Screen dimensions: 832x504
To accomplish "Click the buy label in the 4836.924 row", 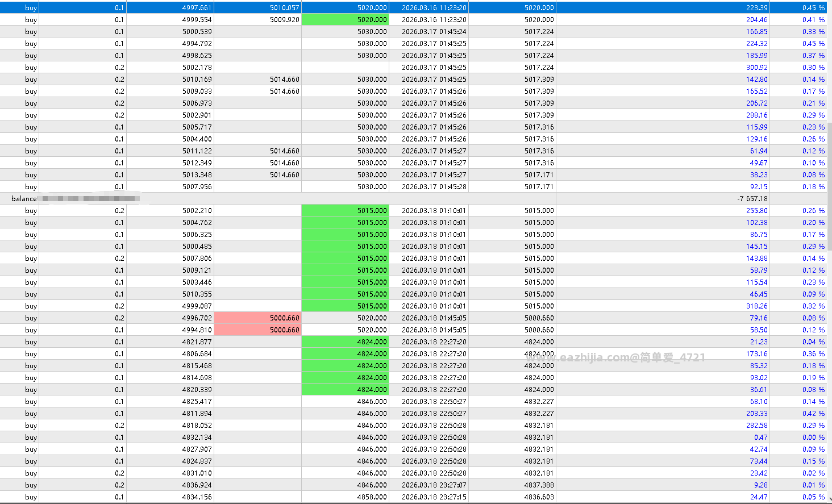I will click(31, 485).
